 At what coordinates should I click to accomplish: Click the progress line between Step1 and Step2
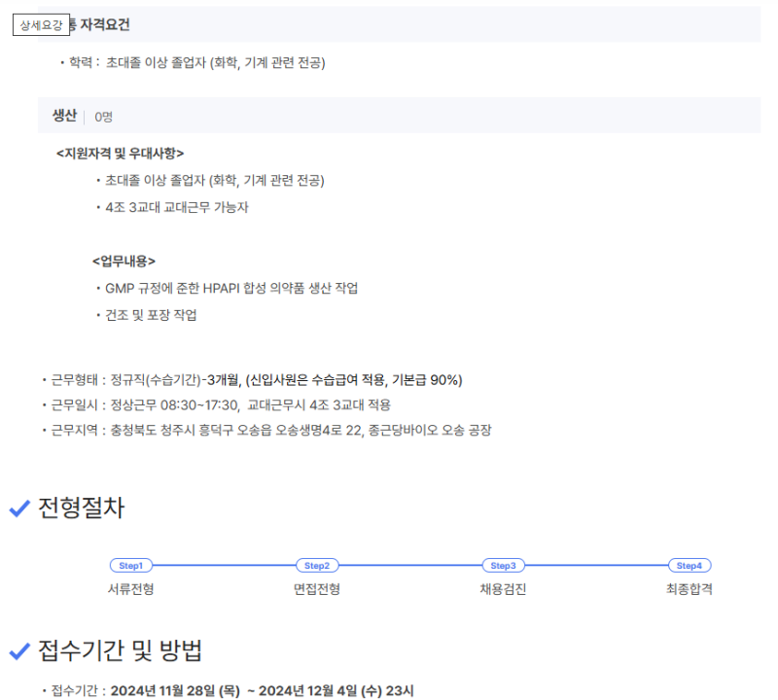(224, 566)
